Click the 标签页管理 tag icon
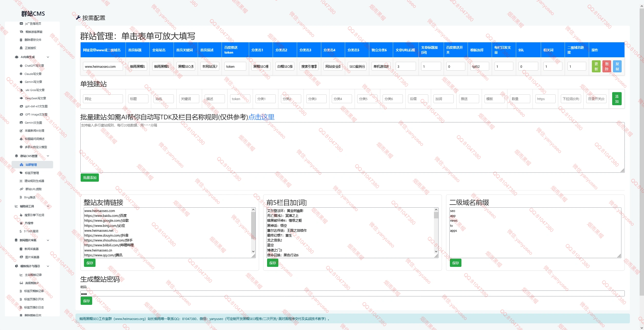The image size is (644, 330). click(21, 173)
